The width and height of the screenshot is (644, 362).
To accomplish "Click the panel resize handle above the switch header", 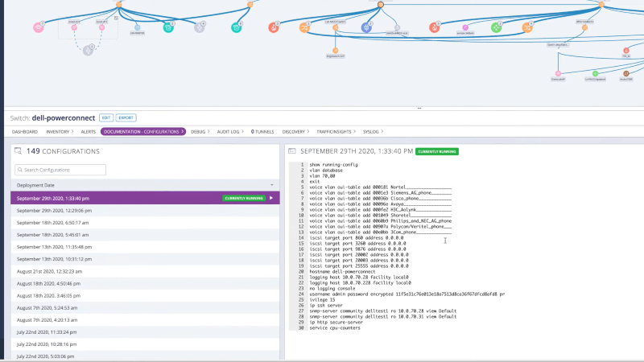I will tap(419, 109).
